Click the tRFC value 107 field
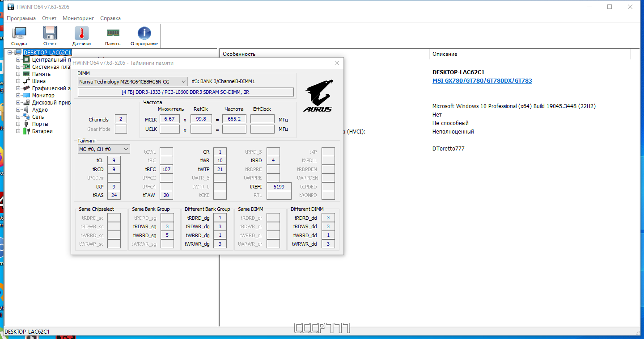The height and width of the screenshot is (339, 644). point(166,169)
